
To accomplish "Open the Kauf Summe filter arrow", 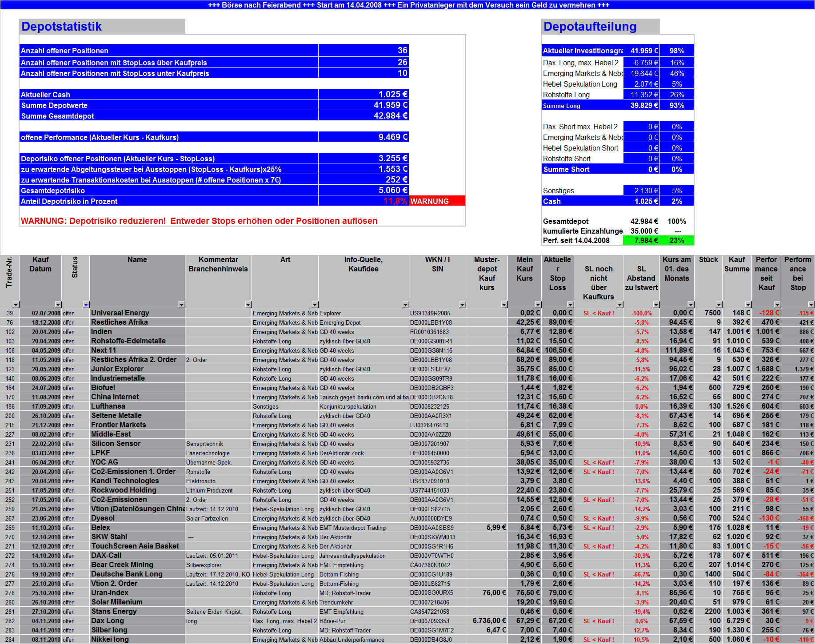I will tap(748, 305).
